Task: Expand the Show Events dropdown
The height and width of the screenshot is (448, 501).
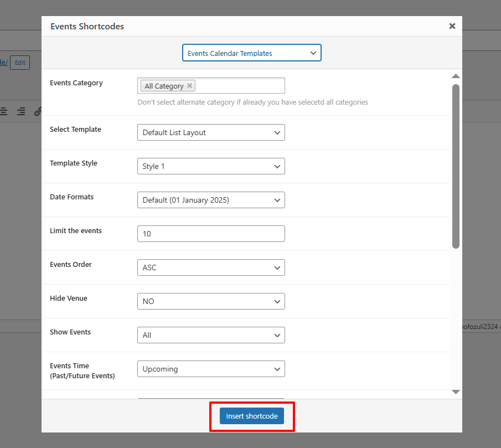Action: click(211, 335)
